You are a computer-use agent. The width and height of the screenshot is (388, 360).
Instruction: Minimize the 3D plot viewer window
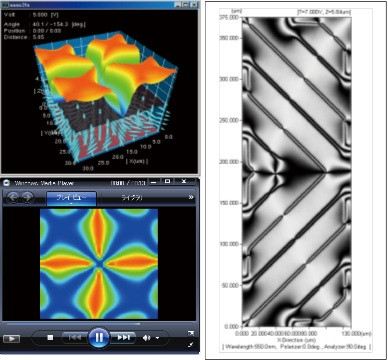point(178,5)
